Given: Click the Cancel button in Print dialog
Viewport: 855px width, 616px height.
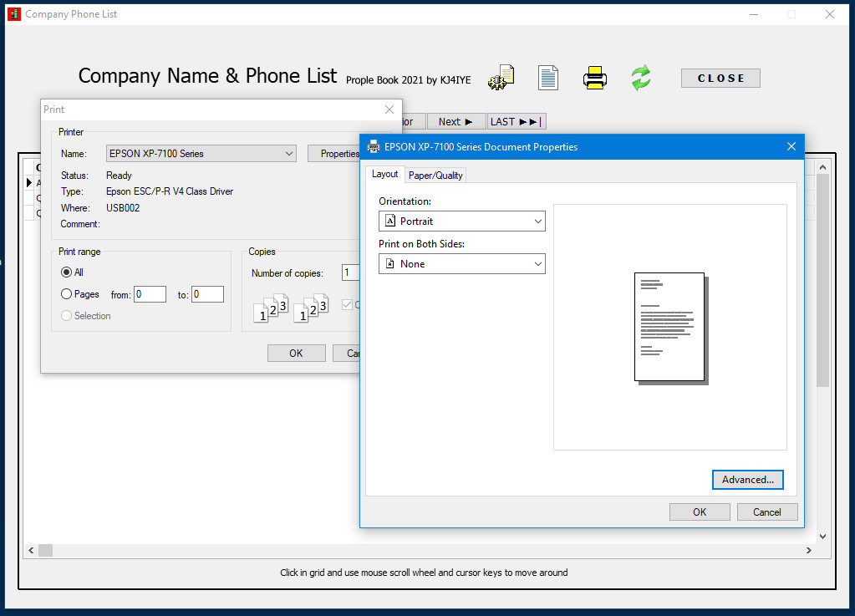Looking at the screenshot, I should click(x=347, y=354).
